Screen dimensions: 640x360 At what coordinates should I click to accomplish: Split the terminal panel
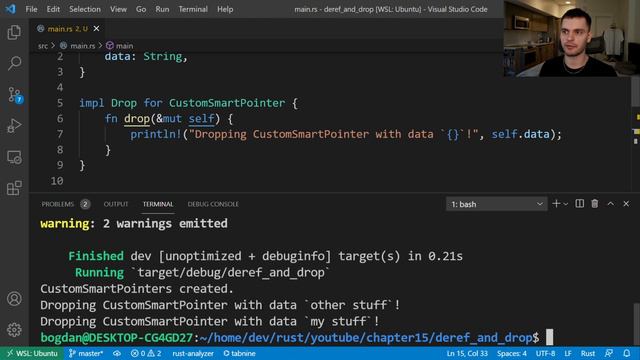[x=580, y=204]
